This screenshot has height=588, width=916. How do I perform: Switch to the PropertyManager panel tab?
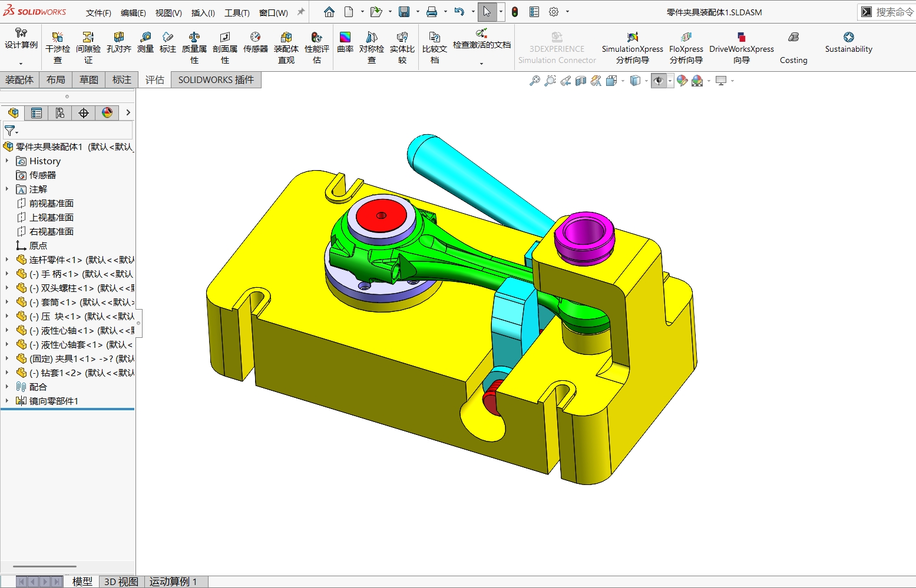[x=37, y=113]
